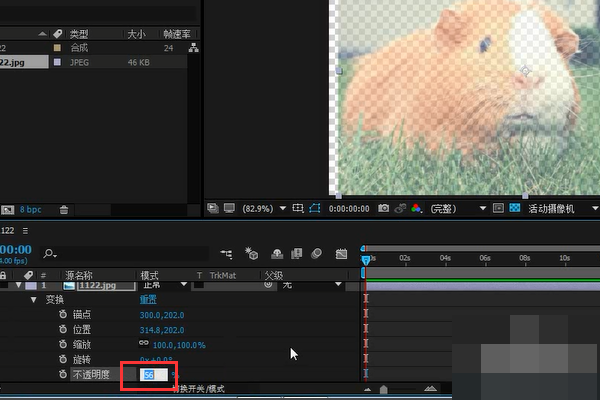Click the parent pick whip icon
600x400 pixels.
point(268,284)
